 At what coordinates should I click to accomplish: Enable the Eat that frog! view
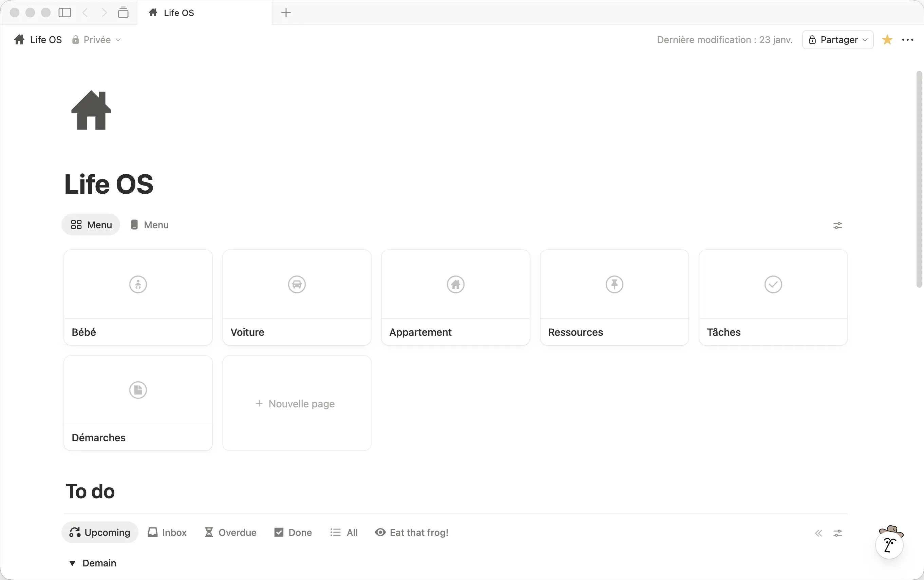(x=411, y=532)
